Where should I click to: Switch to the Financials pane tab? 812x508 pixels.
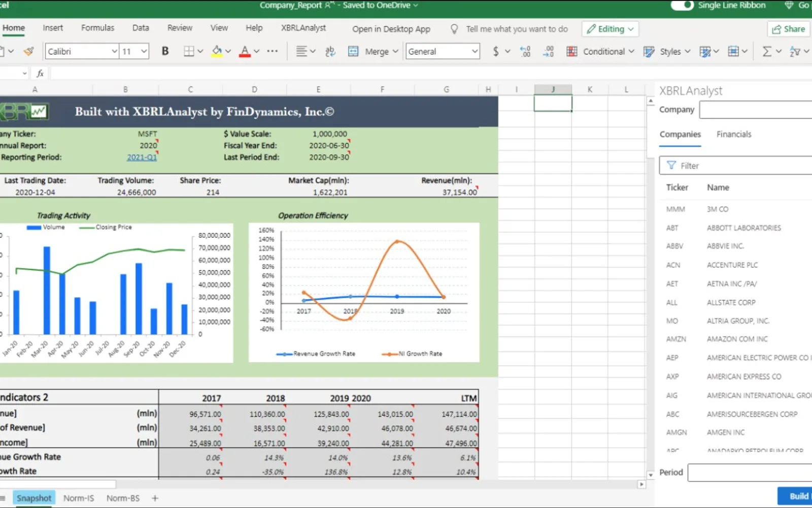(734, 134)
